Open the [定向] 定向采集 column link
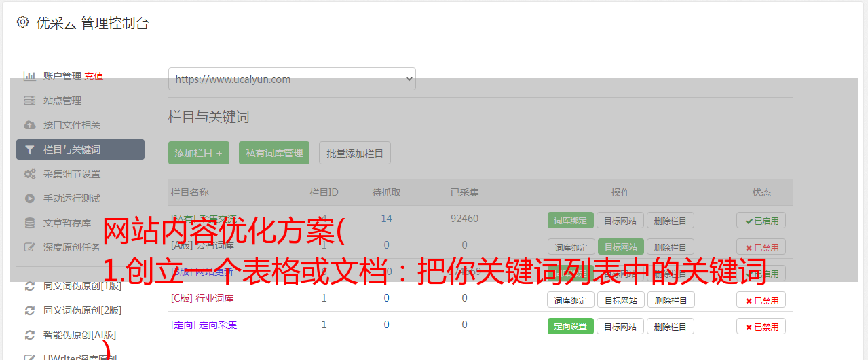The width and height of the screenshot is (868, 360). click(204, 325)
